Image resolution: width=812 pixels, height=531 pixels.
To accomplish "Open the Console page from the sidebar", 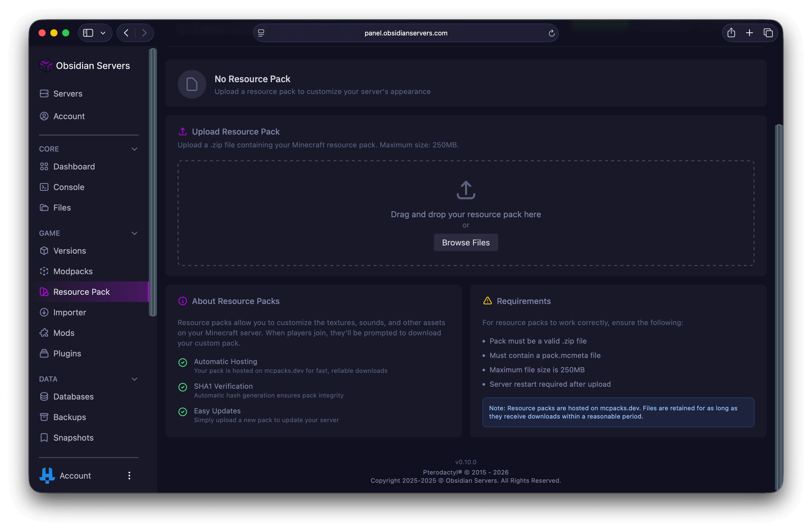I will [68, 187].
